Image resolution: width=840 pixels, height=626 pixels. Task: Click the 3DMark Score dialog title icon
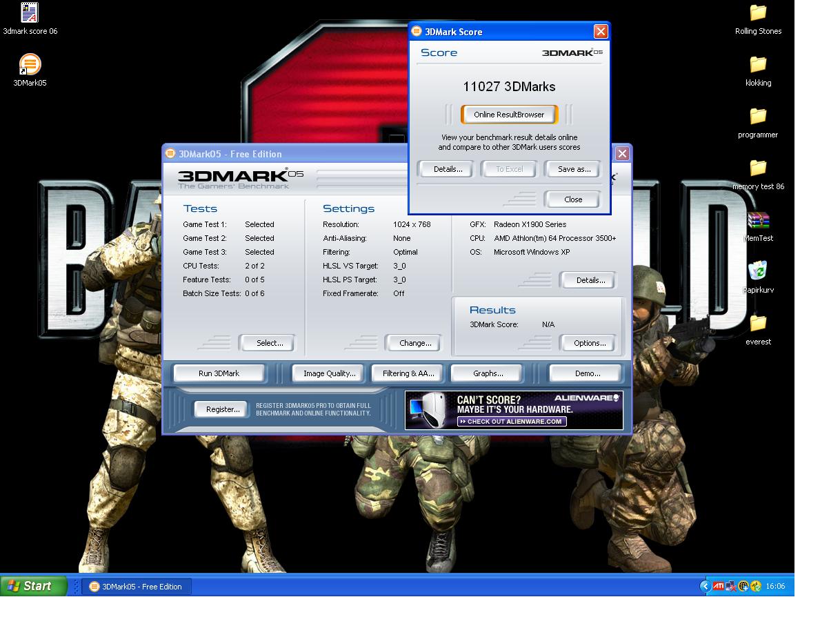[x=417, y=31]
